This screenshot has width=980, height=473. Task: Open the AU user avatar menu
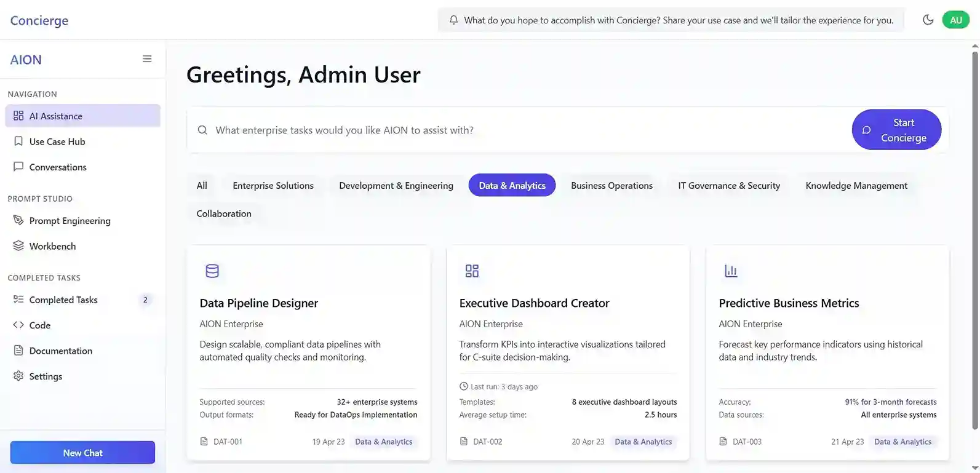[x=955, y=20]
